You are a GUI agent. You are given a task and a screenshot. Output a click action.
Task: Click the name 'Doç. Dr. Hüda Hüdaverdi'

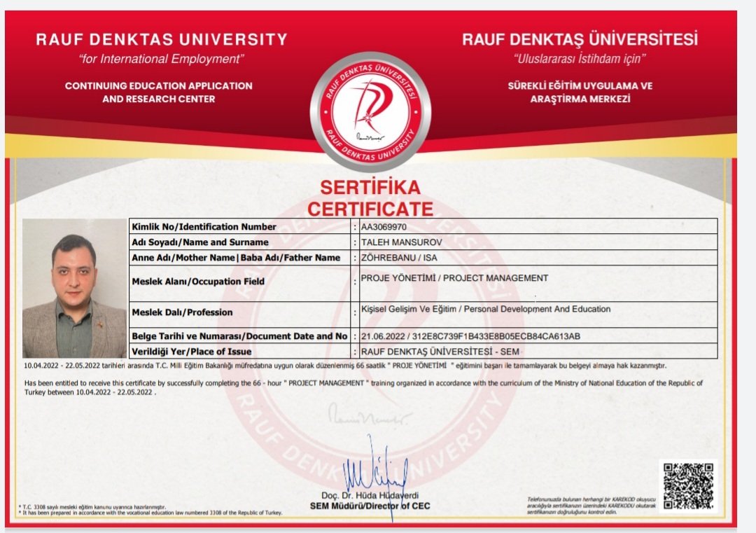370,495
